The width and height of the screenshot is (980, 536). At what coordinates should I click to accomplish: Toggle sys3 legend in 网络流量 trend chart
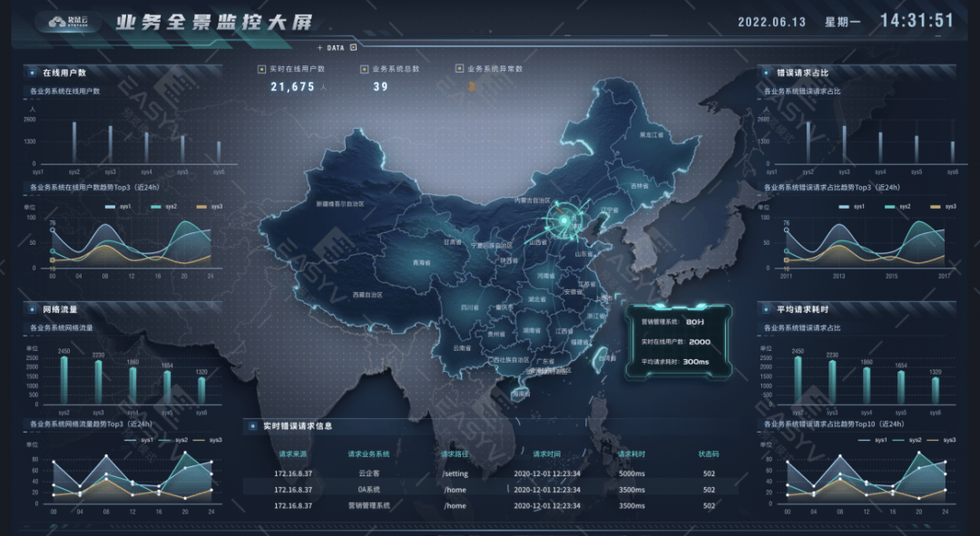point(208,440)
